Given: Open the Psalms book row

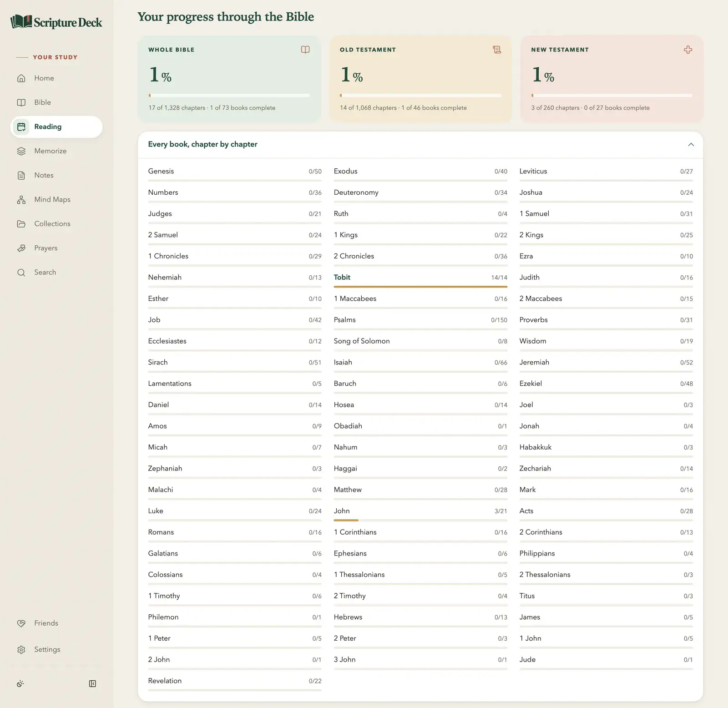Looking at the screenshot, I should coord(420,322).
